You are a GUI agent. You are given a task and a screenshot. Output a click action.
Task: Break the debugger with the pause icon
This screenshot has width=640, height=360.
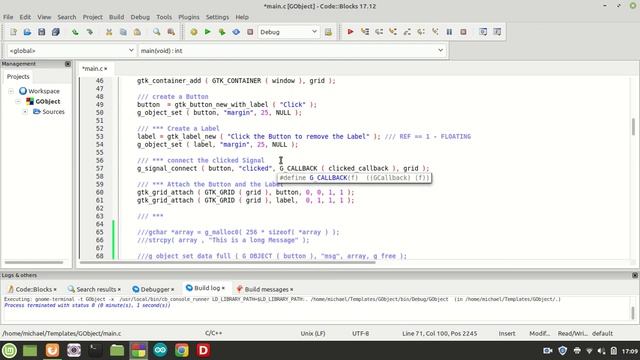tap(449, 32)
